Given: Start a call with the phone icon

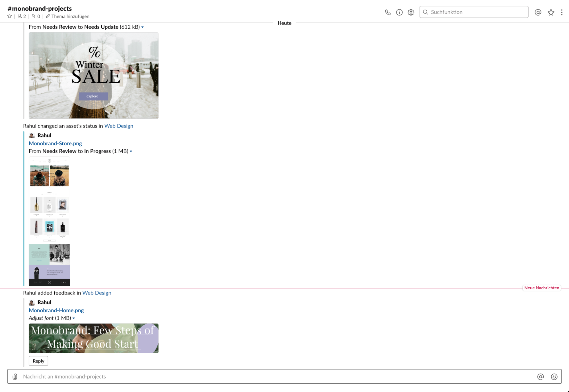Looking at the screenshot, I should 388,12.
